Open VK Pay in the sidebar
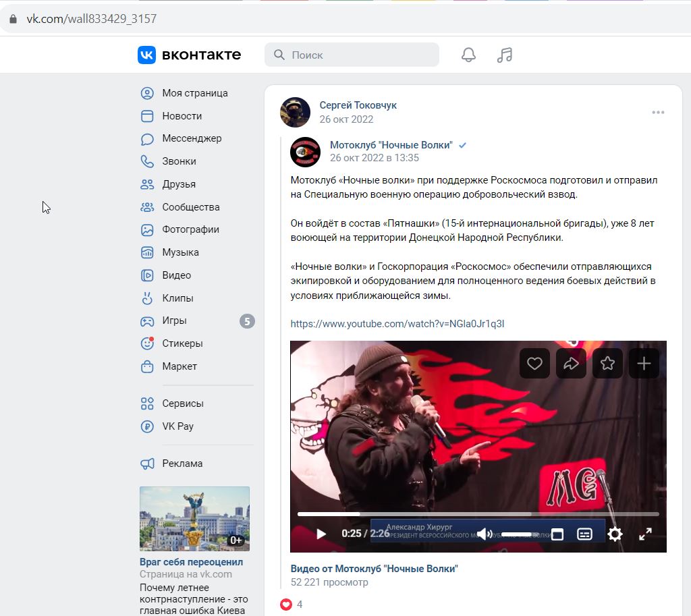This screenshot has width=691, height=616. (x=177, y=426)
